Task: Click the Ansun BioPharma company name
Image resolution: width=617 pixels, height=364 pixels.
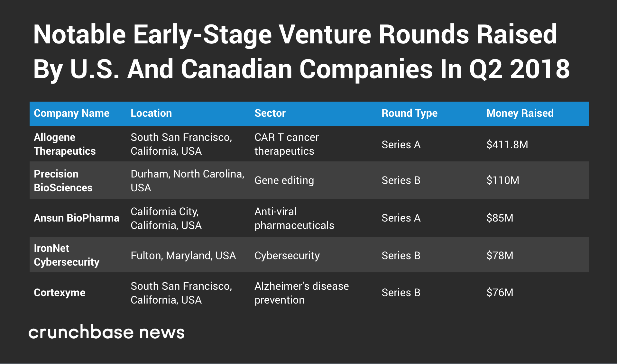Action: pos(77,218)
